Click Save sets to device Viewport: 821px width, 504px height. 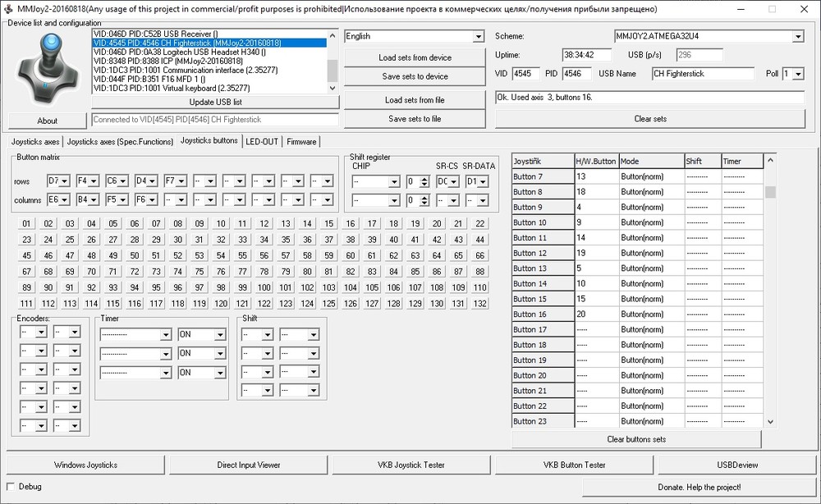(415, 76)
